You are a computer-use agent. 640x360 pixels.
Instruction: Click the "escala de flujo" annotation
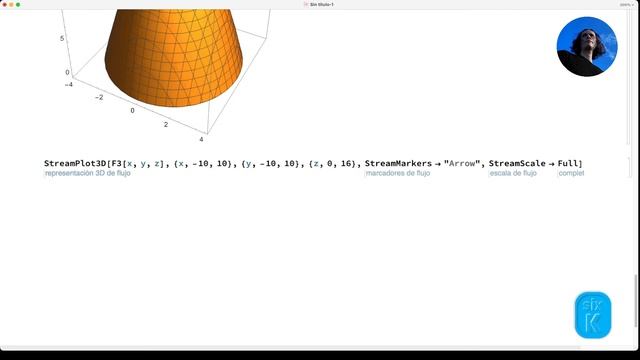tap(513, 173)
